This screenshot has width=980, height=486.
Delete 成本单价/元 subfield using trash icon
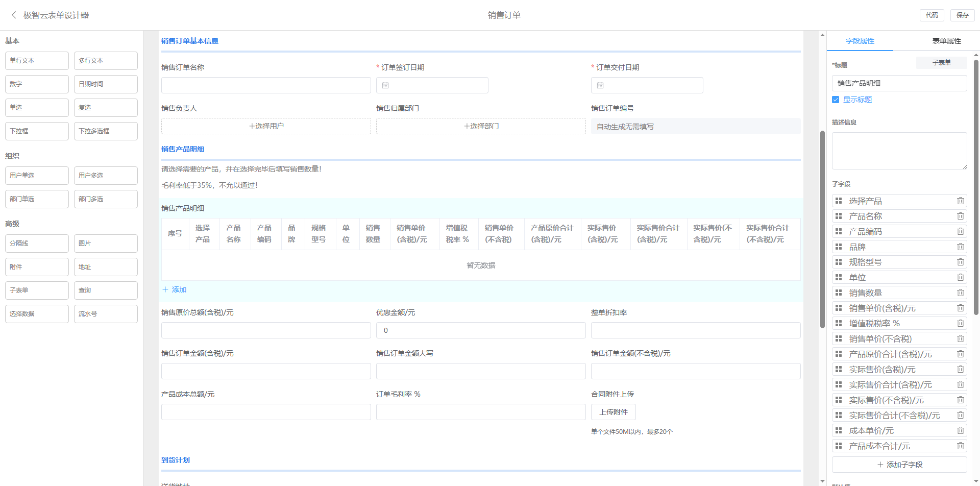coord(960,431)
